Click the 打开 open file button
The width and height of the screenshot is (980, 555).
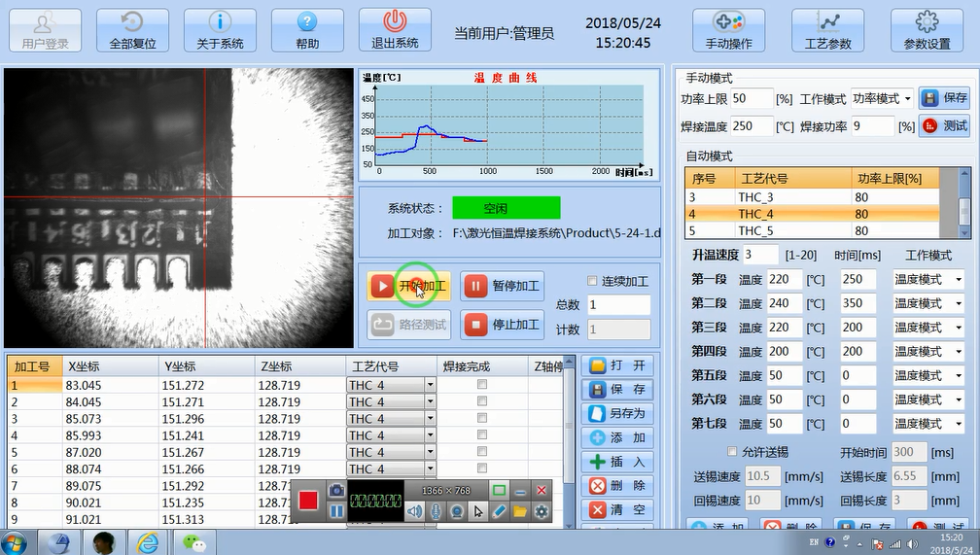click(x=616, y=366)
